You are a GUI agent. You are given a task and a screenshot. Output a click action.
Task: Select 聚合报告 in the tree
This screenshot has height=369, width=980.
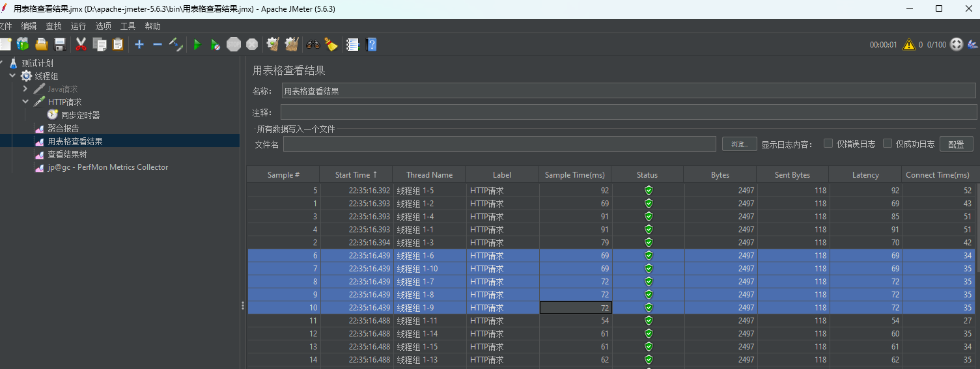pyautogui.click(x=63, y=128)
